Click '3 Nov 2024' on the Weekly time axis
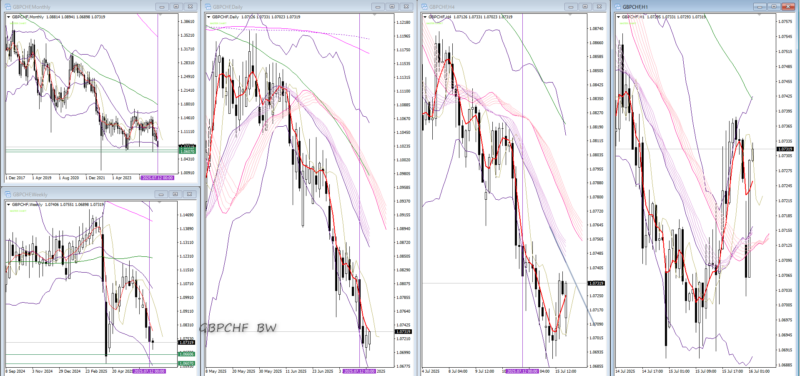Viewport: 800px width, 376px height. [43, 371]
